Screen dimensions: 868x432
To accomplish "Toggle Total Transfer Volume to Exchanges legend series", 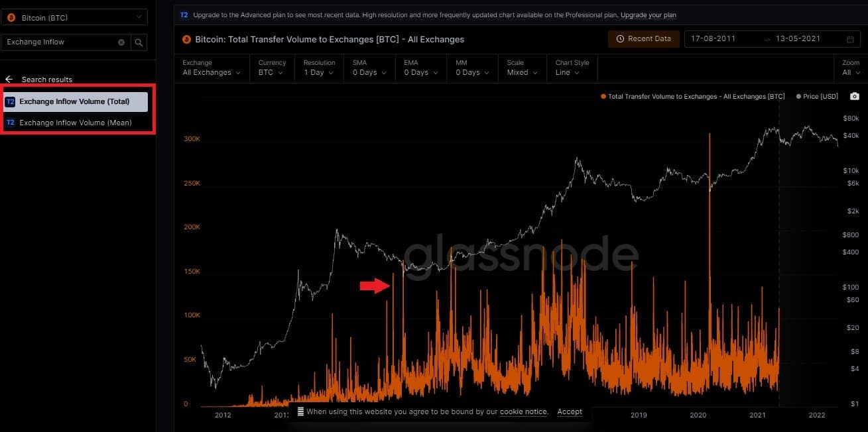I will [x=693, y=97].
